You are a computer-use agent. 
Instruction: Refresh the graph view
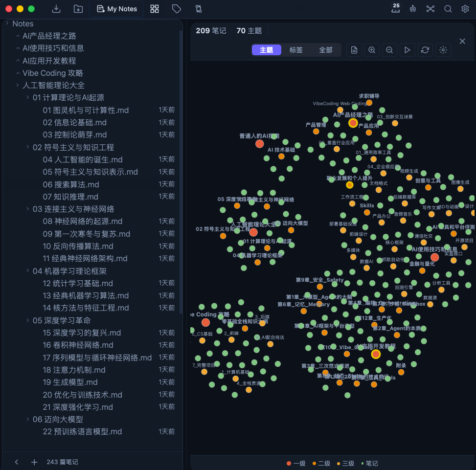coord(425,50)
